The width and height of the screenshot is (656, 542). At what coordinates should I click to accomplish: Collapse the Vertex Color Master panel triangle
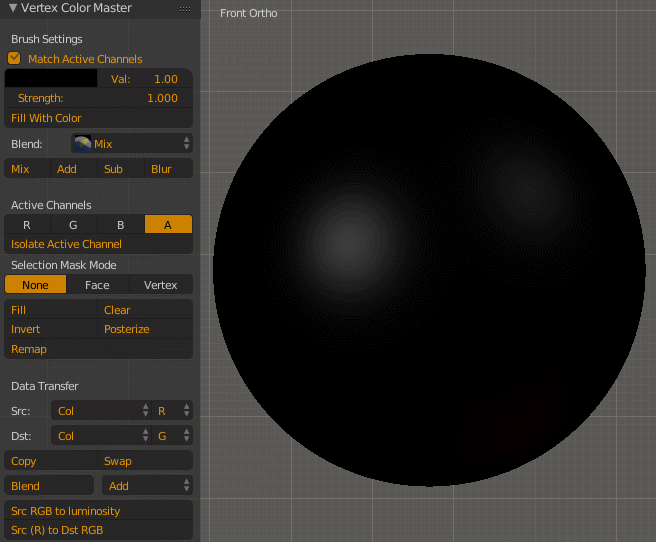point(13,8)
